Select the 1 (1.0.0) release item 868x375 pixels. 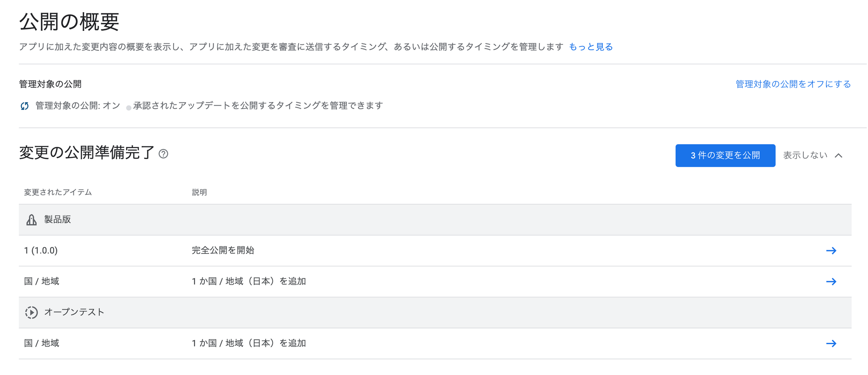(41, 251)
